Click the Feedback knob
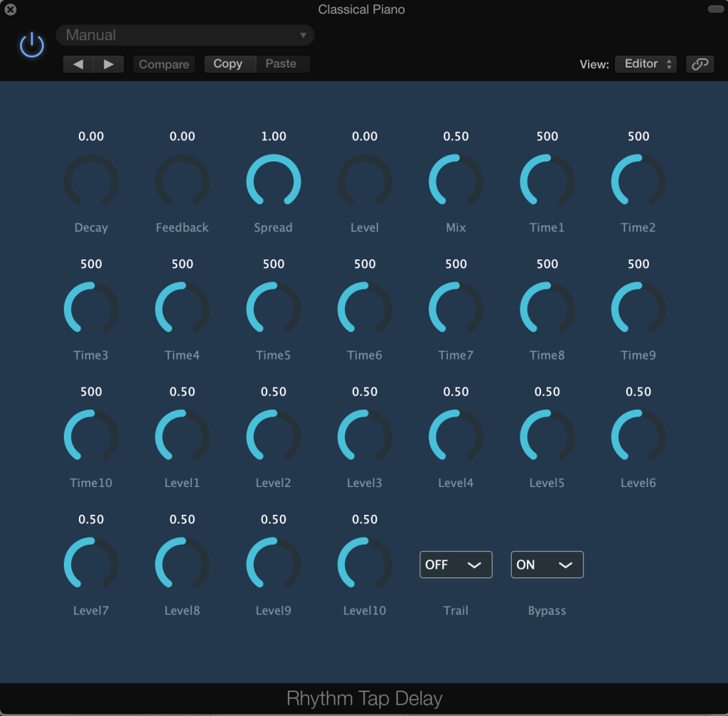Image resolution: width=728 pixels, height=716 pixels. tap(182, 181)
